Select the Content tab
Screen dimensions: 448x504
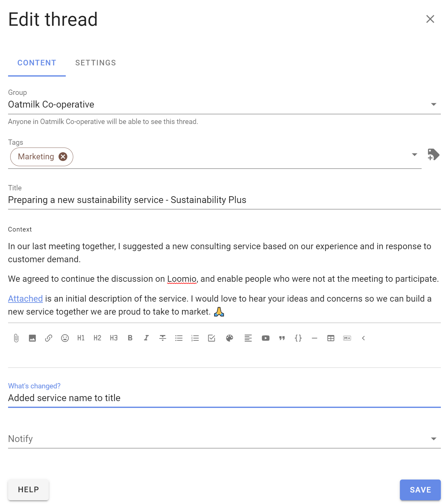click(x=37, y=63)
